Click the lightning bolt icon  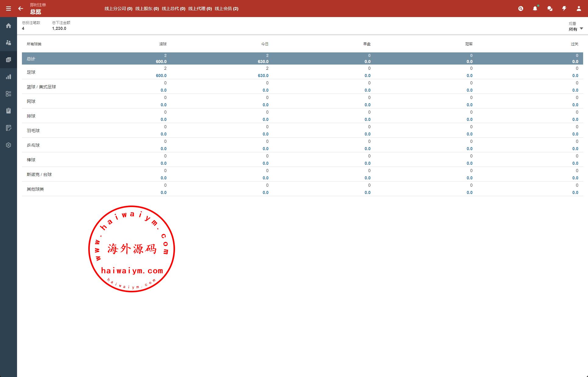point(564,9)
